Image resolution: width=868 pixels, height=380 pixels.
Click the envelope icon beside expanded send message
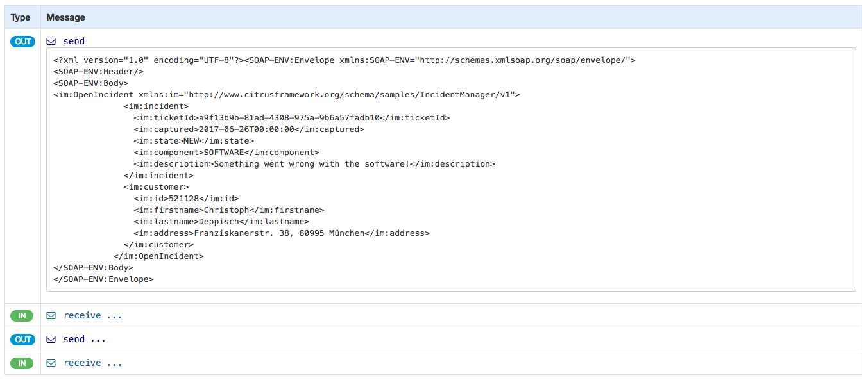(x=51, y=41)
